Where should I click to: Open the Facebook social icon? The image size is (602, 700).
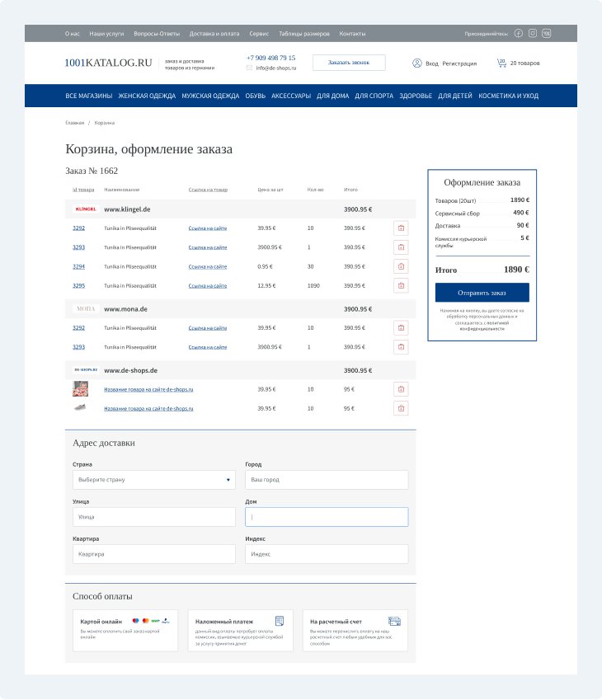click(x=518, y=34)
